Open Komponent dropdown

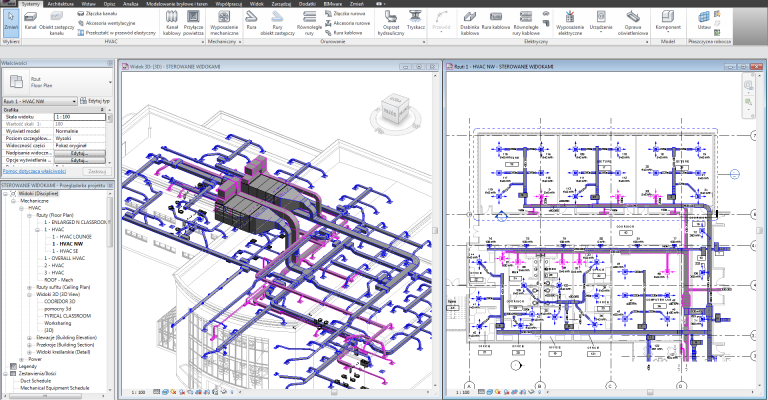668,22
